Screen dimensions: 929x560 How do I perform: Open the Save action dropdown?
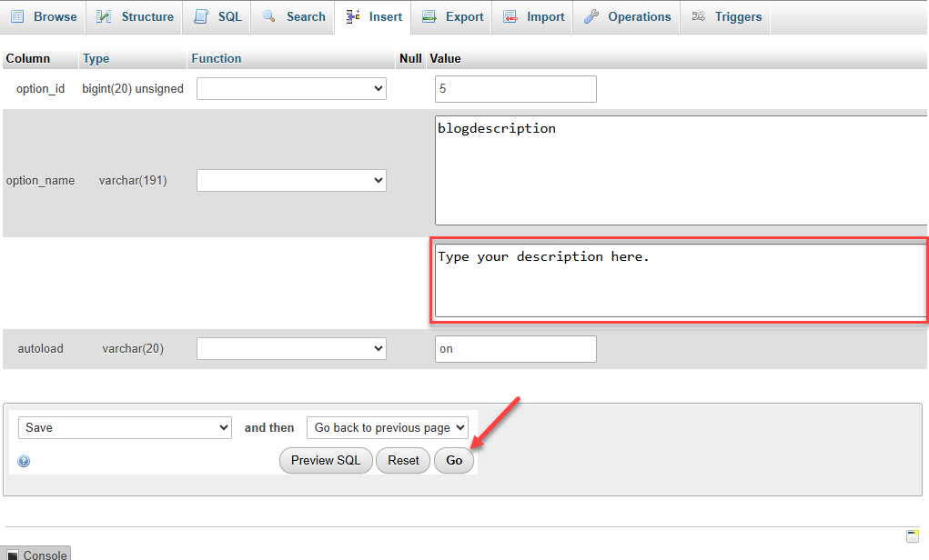click(x=125, y=427)
